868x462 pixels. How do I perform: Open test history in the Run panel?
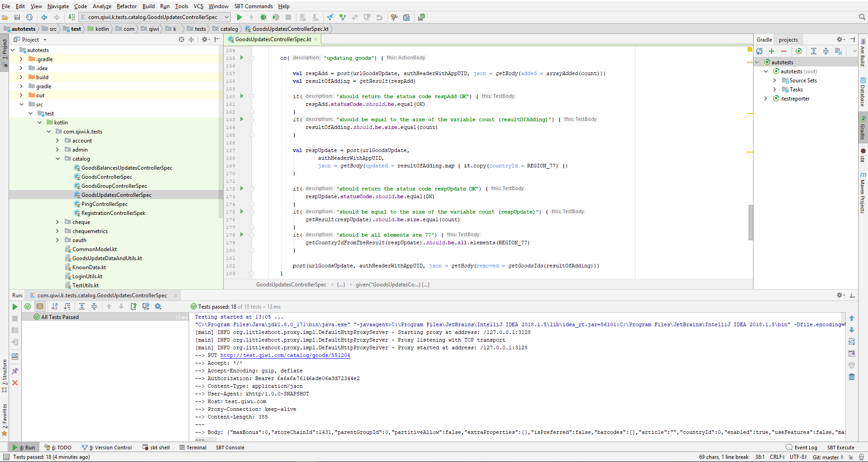(146, 306)
